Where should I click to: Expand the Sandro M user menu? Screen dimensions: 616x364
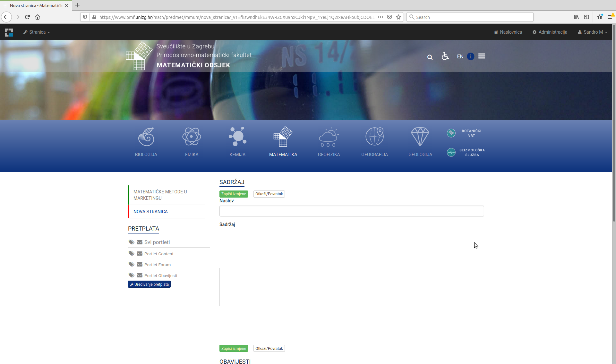[x=593, y=32]
